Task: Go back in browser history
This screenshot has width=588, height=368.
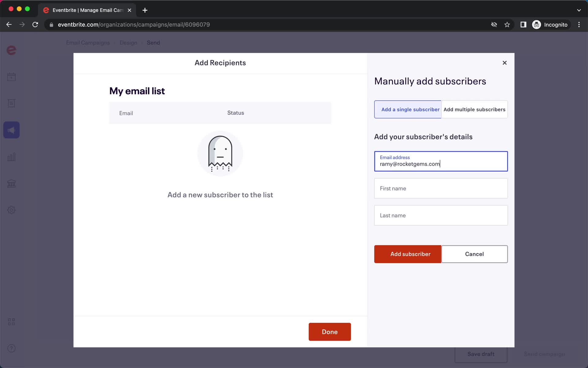Action: [9, 25]
